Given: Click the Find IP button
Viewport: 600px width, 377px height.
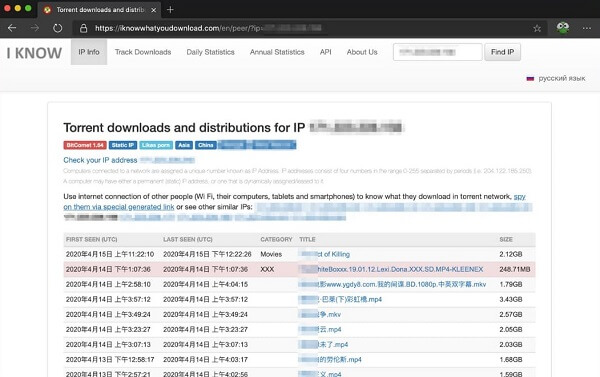Looking at the screenshot, I should point(502,52).
